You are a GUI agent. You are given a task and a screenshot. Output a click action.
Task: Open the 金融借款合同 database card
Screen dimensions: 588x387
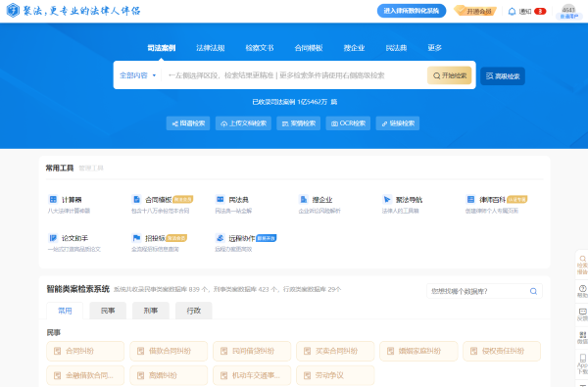click(x=85, y=375)
